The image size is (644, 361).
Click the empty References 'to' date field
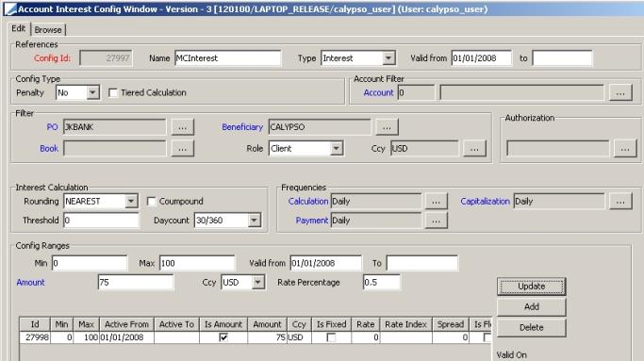562,58
